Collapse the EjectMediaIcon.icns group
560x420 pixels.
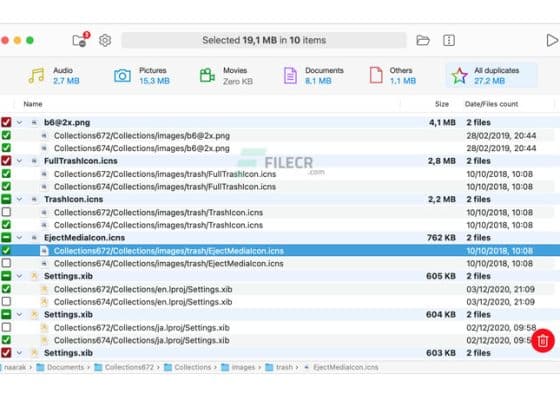click(x=20, y=238)
